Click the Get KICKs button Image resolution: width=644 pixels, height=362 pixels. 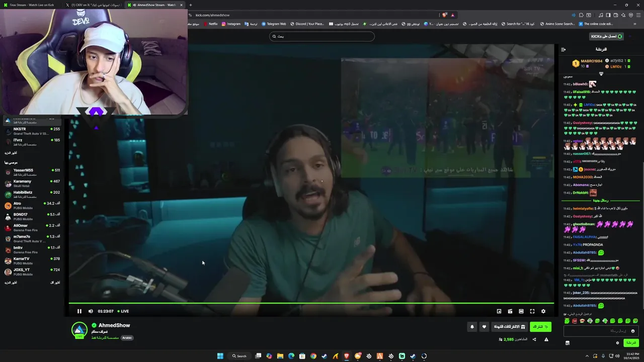click(x=607, y=36)
